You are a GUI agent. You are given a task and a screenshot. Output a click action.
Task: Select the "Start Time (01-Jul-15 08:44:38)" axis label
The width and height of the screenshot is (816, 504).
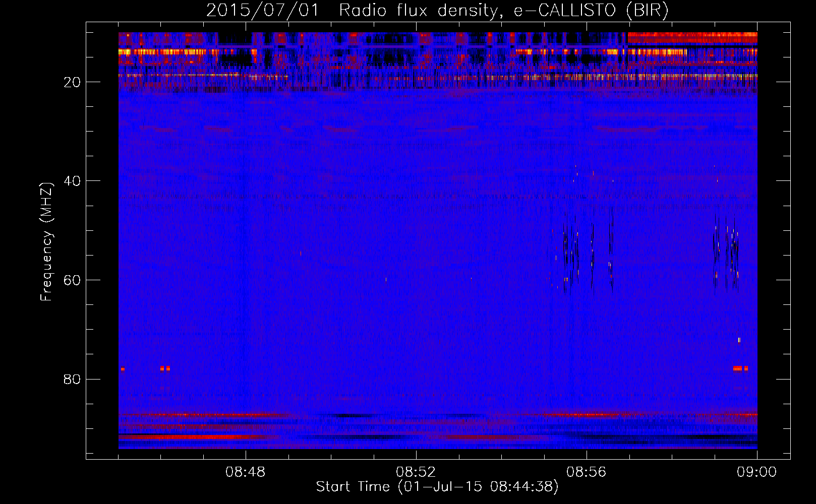(437, 486)
